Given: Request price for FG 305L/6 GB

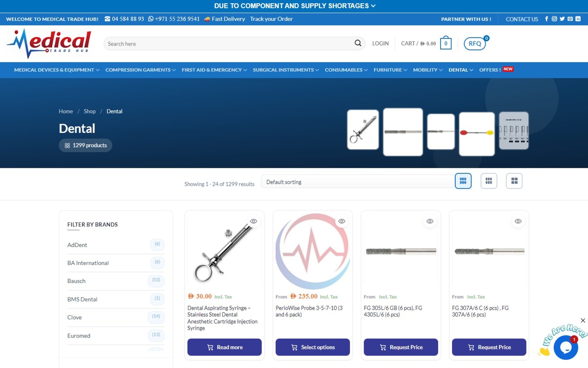Looking at the screenshot, I should 401,347.
